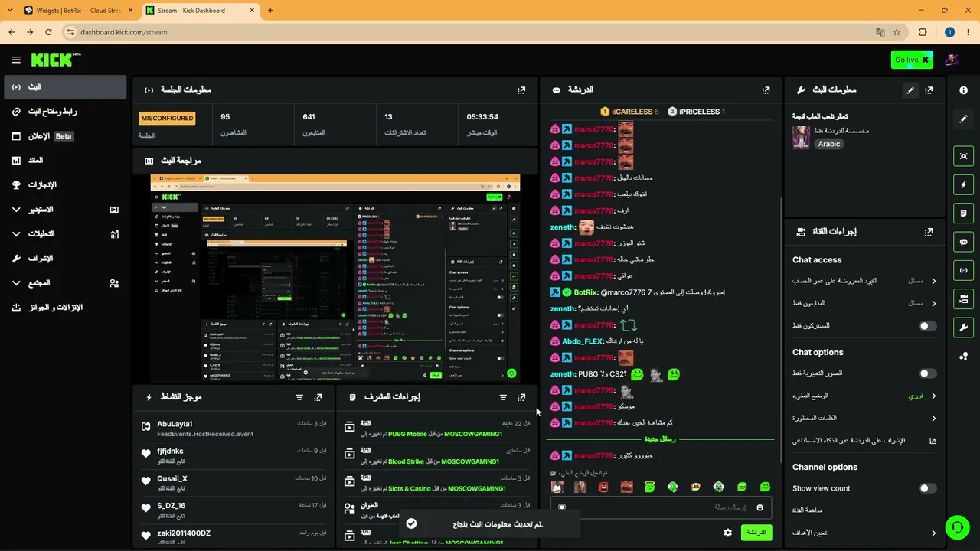980x551 pixels.
Task: Open the hamburger menu beside the Kick logo
Action: 16,60
